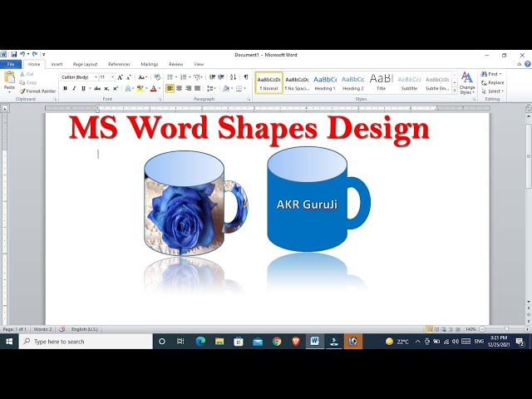This screenshot has width=532, height=399.
Task: Toggle underline formatting
Action: coord(83,89)
